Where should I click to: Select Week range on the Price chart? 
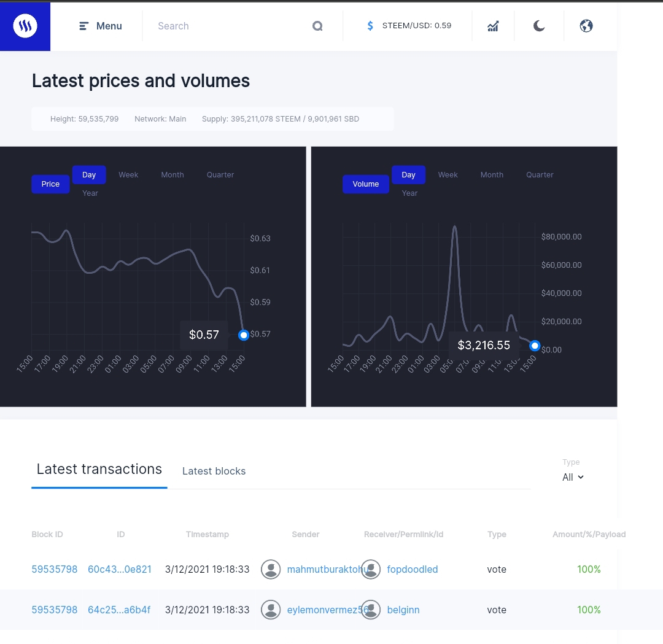128,174
